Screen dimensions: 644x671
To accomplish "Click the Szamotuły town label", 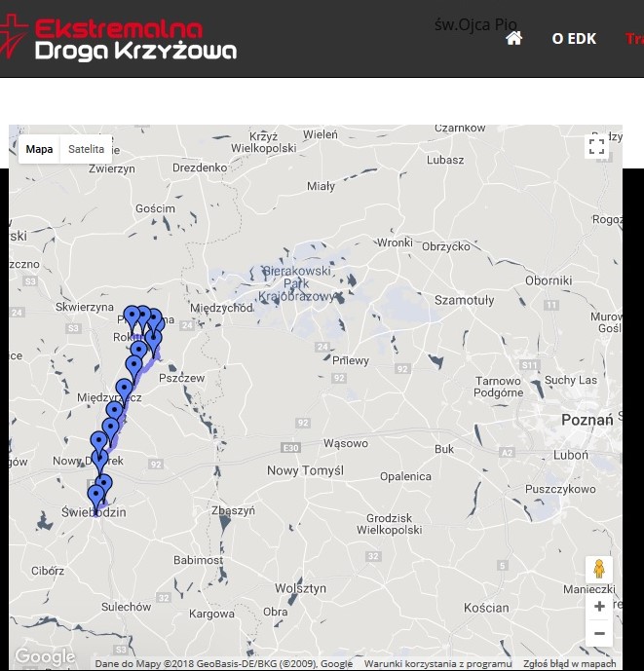I will 464,300.
